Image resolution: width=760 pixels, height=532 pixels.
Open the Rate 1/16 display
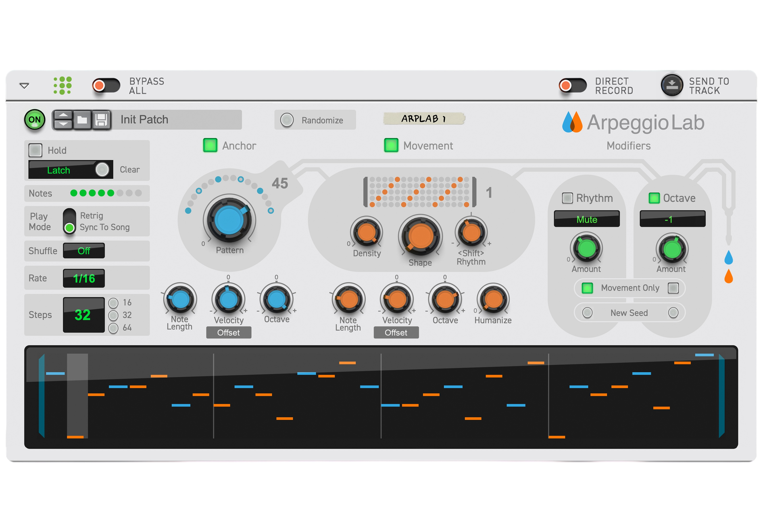click(84, 278)
